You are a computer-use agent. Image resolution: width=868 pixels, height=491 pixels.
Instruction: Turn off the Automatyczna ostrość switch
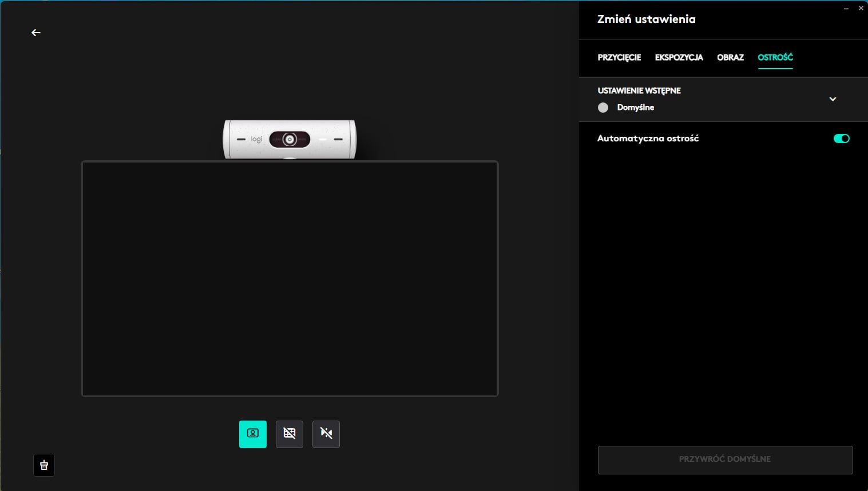842,138
